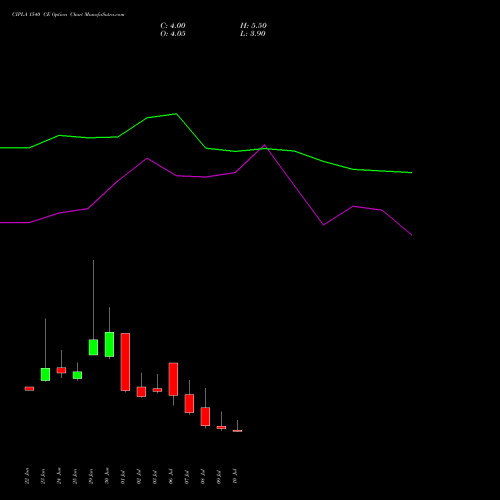Viewport: 500px width, 500px height.
Task: Click the low value 'L: 3.90'
Action: (253, 34)
